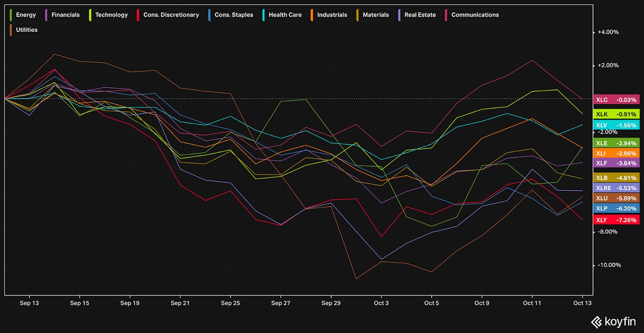This screenshot has height=333, width=644.
Task: Click the Oct 9 date label
Action: [481, 303]
